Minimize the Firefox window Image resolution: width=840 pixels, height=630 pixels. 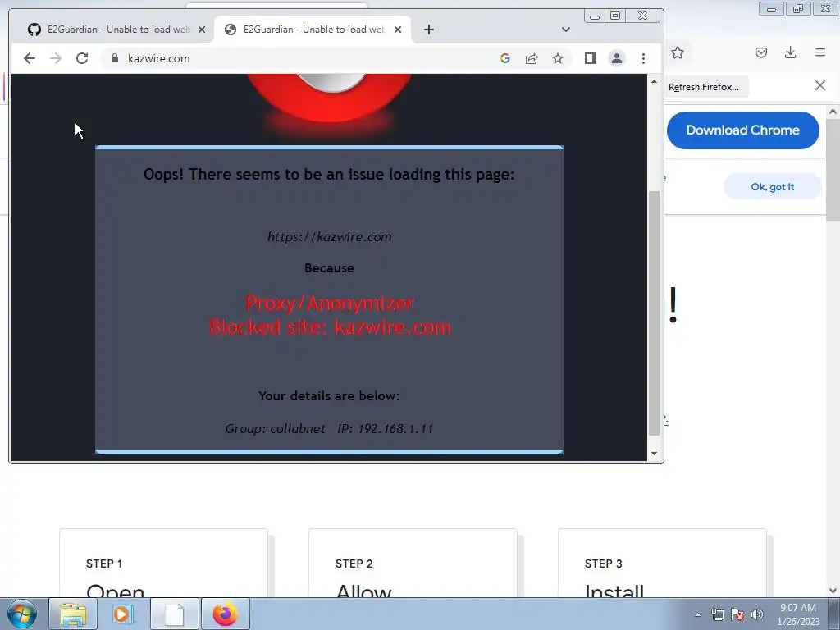[x=771, y=9]
